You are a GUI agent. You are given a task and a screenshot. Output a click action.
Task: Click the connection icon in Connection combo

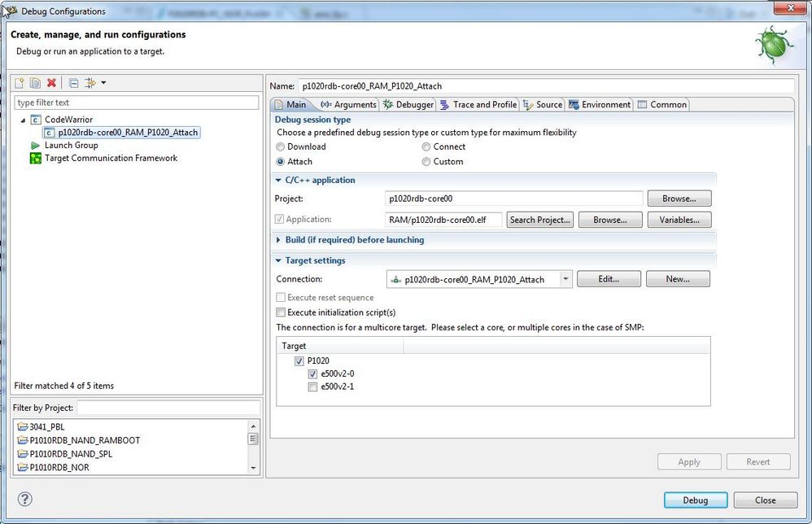pyautogui.click(x=396, y=280)
